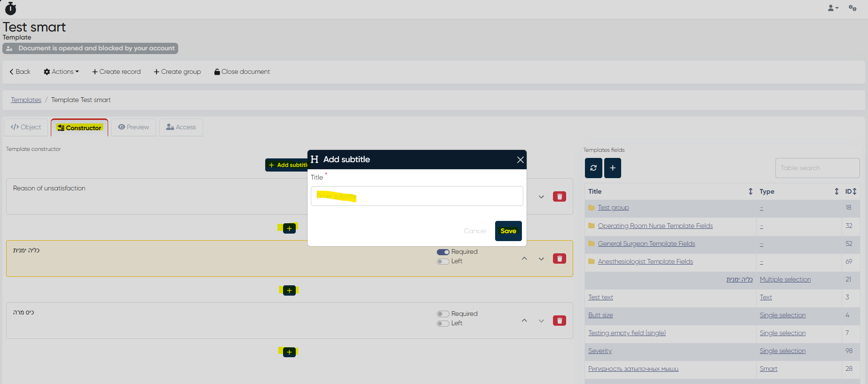Open the user account dropdown
The height and width of the screenshot is (384, 868).
pos(833,8)
